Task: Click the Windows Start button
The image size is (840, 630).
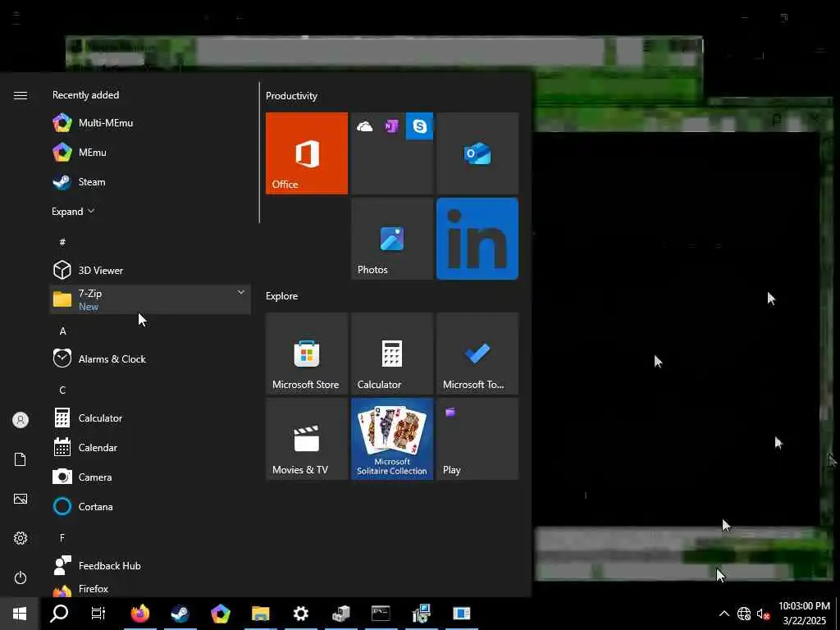Action: click(20, 614)
